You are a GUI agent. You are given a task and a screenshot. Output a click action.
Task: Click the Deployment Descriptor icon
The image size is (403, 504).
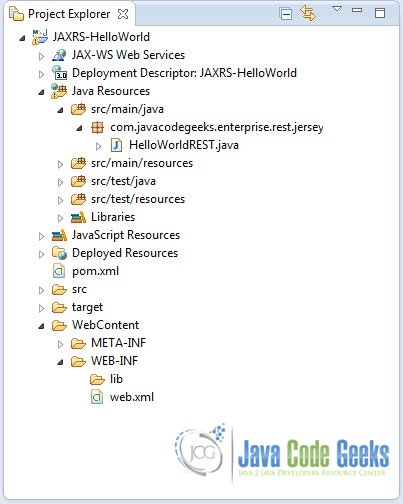click(x=59, y=73)
